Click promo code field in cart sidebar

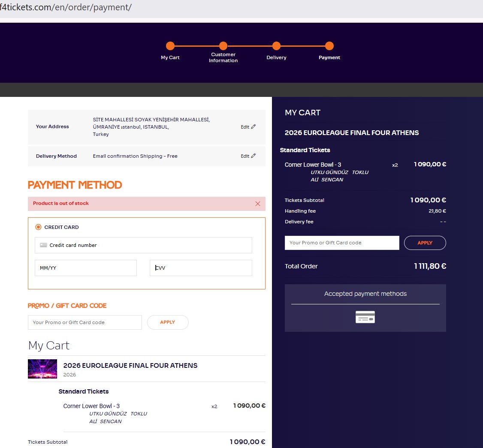(342, 243)
